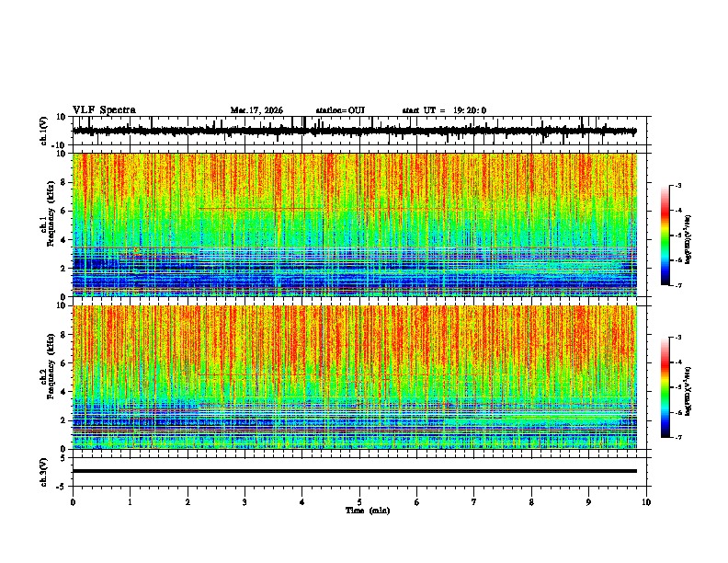Click the "4" kHz tick on ch.2 spectrogram axis

pyautogui.click(x=63, y=392)
